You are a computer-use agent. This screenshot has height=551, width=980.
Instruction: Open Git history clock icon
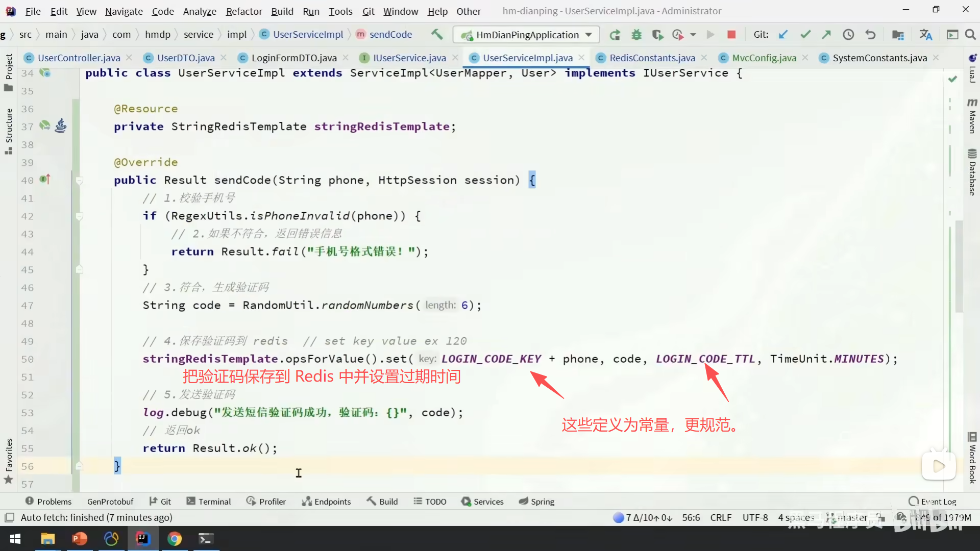click(848, 34)
